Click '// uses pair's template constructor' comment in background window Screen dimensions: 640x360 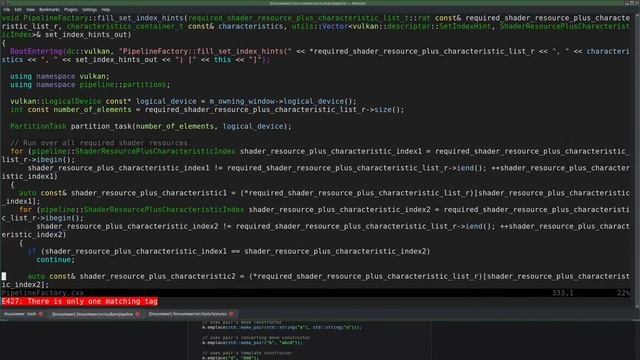[247, 353]
